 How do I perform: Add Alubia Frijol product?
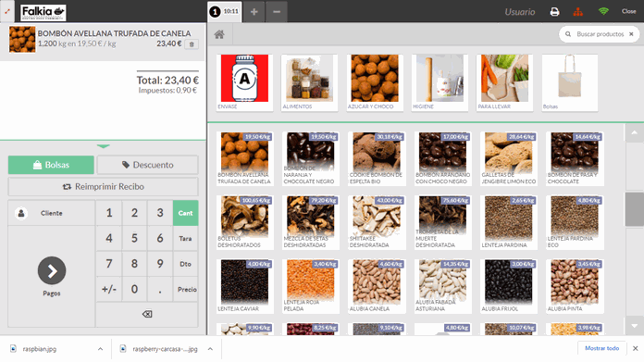pos(509,286)
